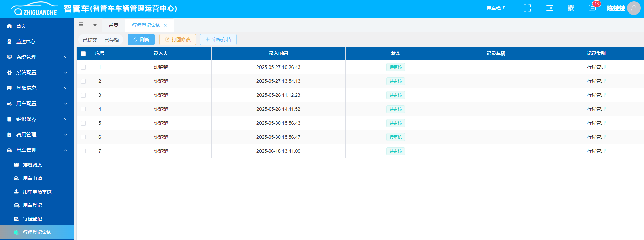Image resolution: width=644 pixels, height=240 pixels.
Task: Click the 打回修改 button
Action: coord(178,39)
